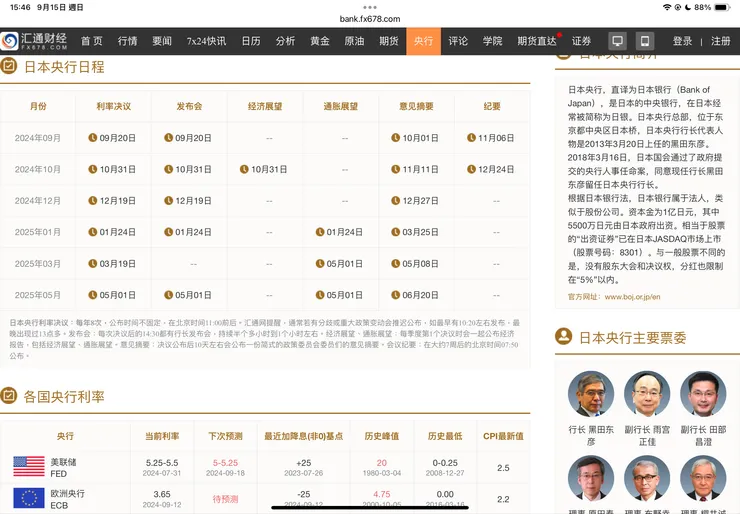Click the EU flag for 欧洲央行

(29, 498)
